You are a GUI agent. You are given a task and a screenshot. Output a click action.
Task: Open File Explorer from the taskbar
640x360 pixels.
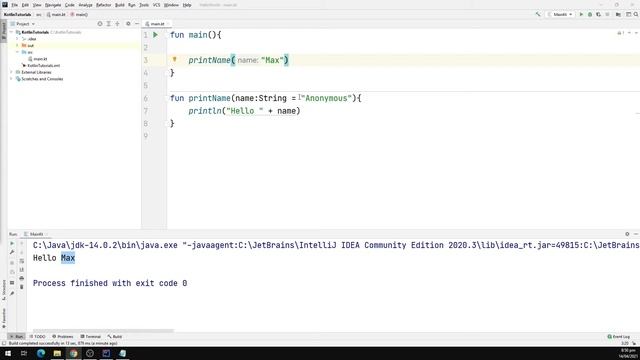tap(57, 353)
